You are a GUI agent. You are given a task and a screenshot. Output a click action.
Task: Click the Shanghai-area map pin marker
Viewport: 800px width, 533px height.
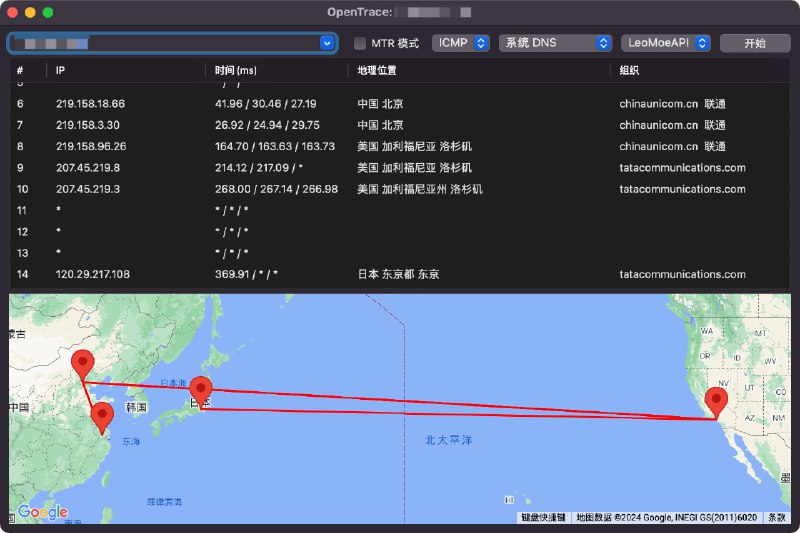tap(102, 417)
